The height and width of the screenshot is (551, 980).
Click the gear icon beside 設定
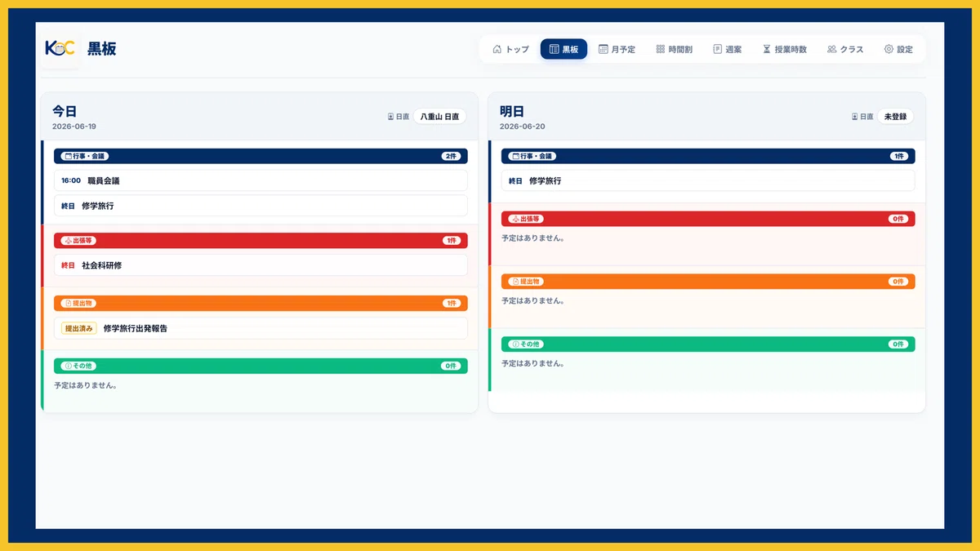click(x=889, y=49)
